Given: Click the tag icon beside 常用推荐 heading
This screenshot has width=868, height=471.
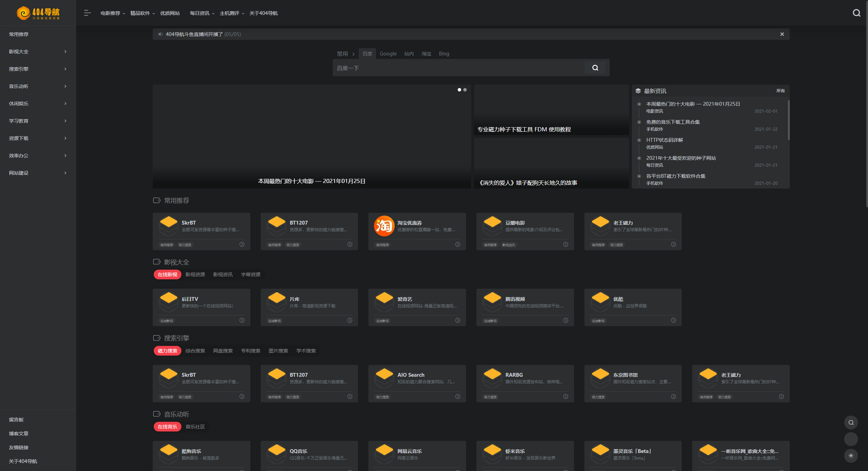Looking at the screenshot, I should click(x=157, y=201).
